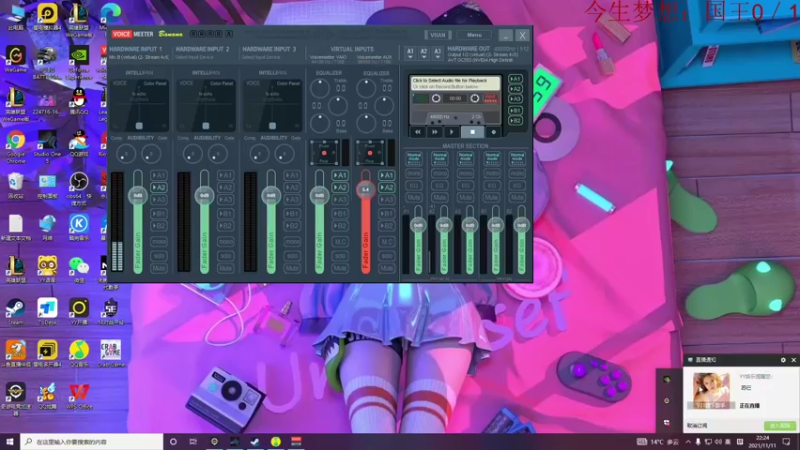Click join-live green button in popup
800x450 pixels.
tap(779, 426)
